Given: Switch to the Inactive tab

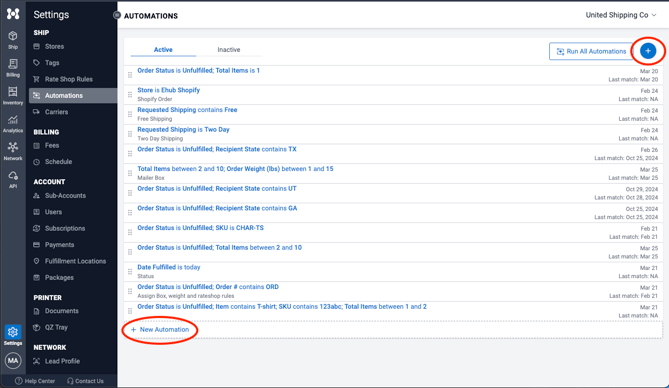Looking at the screenshot, I should 229,50.
